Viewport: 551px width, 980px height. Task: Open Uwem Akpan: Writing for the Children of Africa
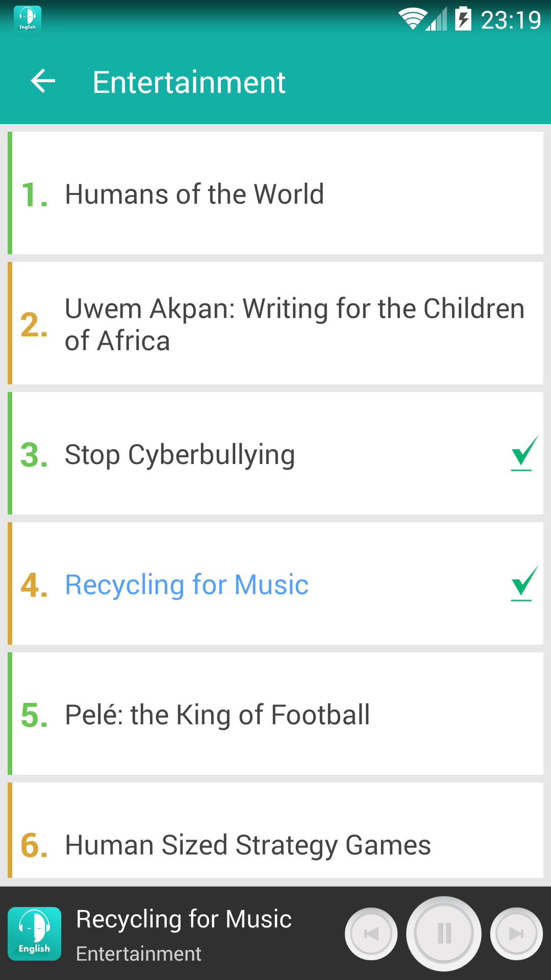click(x=275, y=323)
